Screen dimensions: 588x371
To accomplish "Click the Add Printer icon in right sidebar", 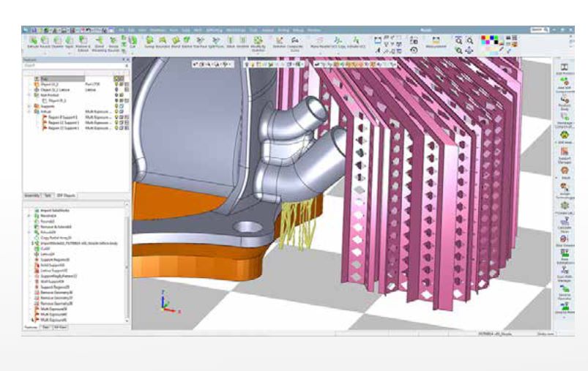I will click(x=565, y=70).
